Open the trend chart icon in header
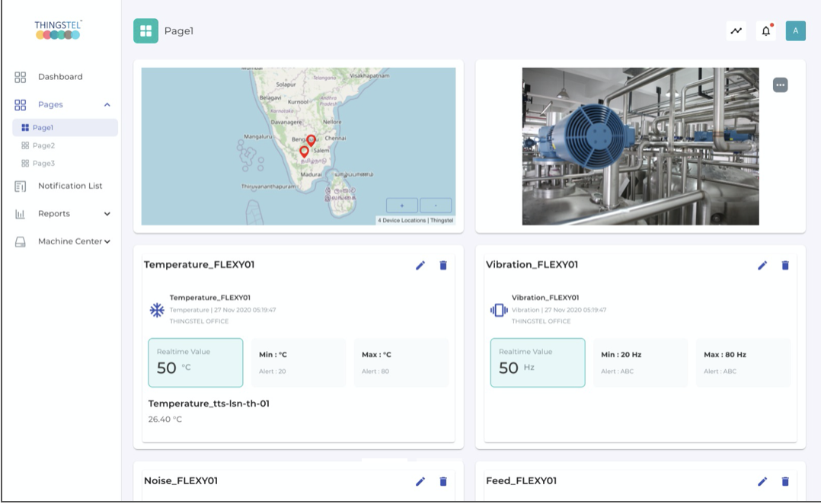This screenshot has height=504, width=821. point(736,31)
